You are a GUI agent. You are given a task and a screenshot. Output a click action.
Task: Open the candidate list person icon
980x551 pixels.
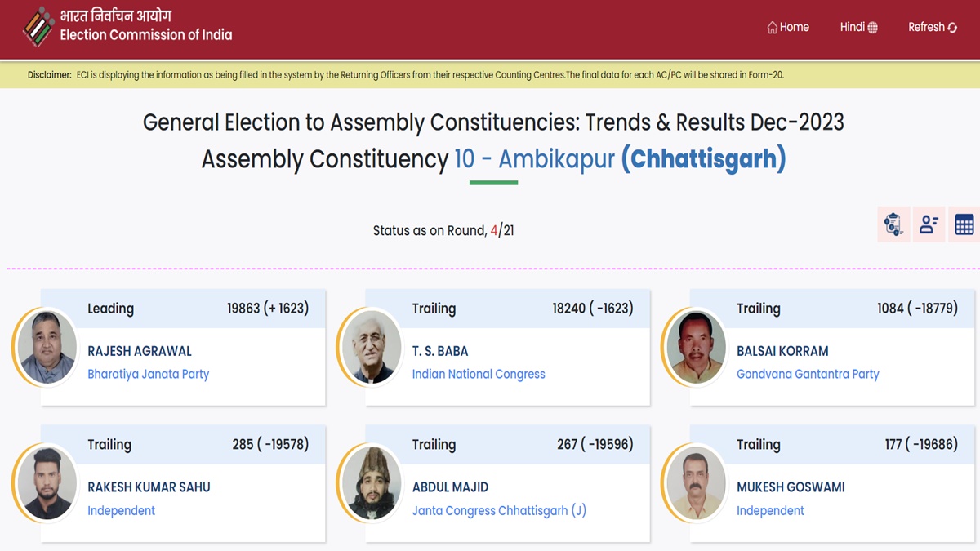929,224
